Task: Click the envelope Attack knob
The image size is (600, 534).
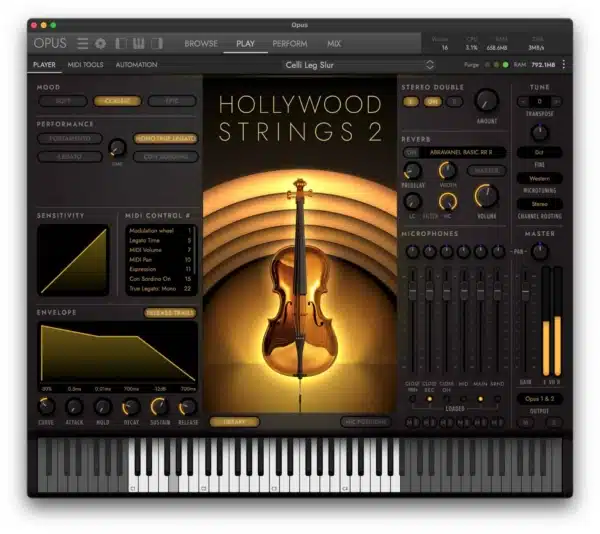Action: coord(74,407)
